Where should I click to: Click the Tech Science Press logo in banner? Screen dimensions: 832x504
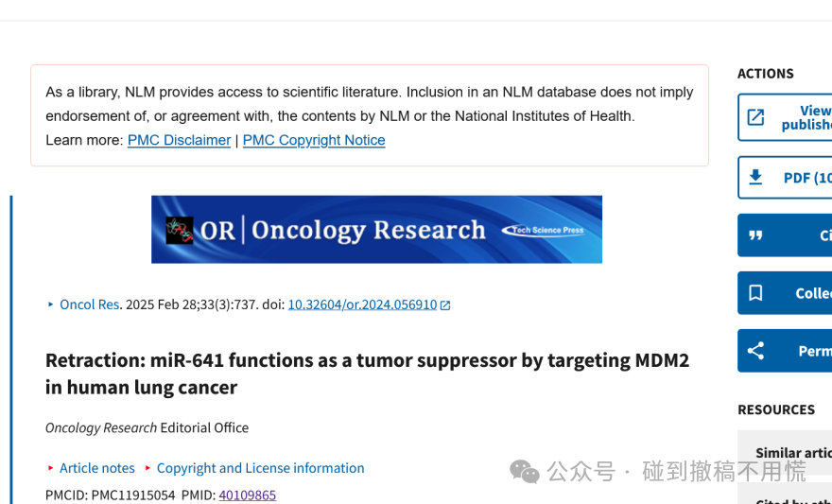(544, 230)
